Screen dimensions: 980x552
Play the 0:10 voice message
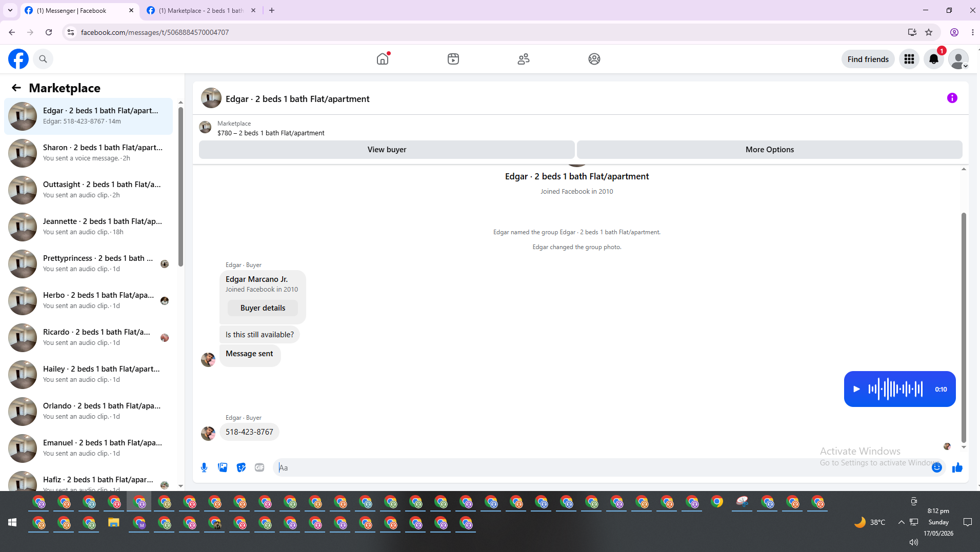point(856,389)
